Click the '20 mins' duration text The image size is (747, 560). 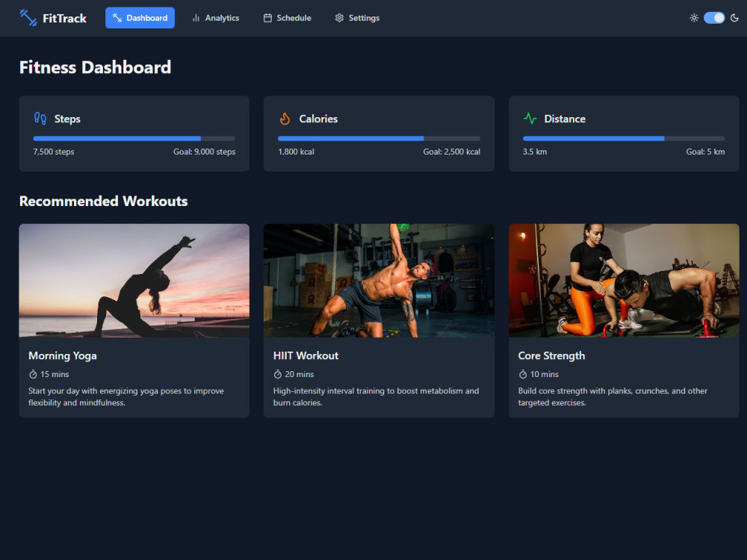coord(300,374)
